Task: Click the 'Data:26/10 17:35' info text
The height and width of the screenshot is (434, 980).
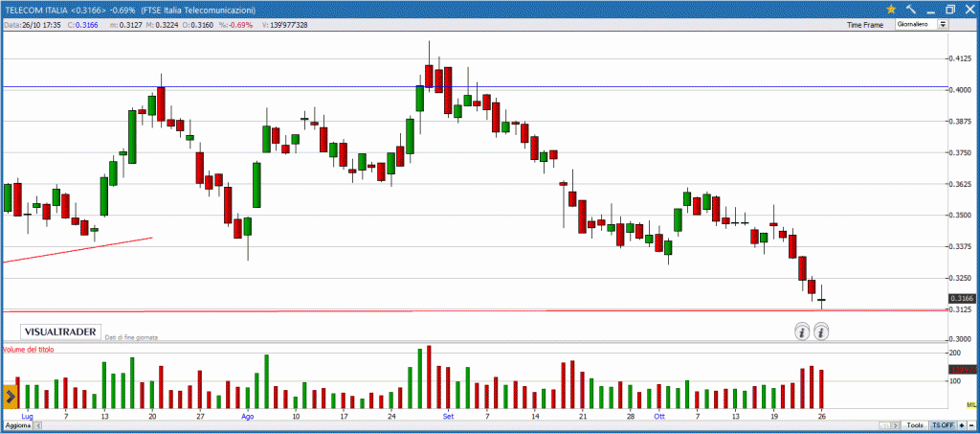Action: click(x=32, y=25)
